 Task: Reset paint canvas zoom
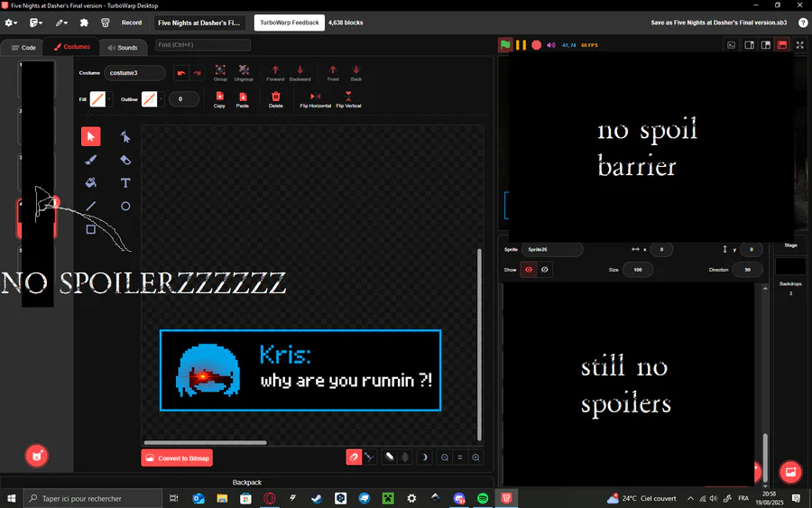pyautogui.click(x=460, y=457)
